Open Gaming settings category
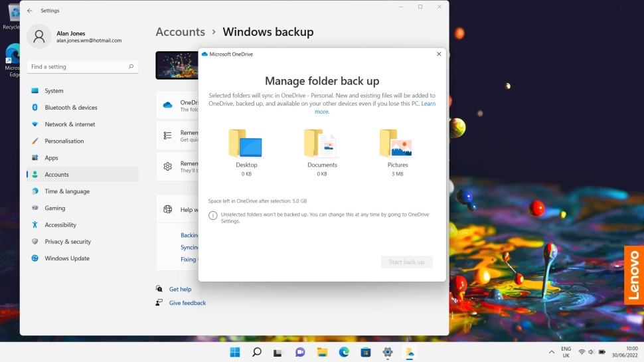This screenshot has height=362, width=644. (82, 208)
